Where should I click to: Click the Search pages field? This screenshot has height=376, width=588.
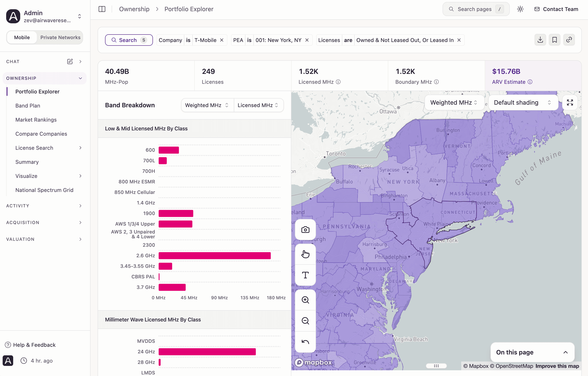click(476, 9)
